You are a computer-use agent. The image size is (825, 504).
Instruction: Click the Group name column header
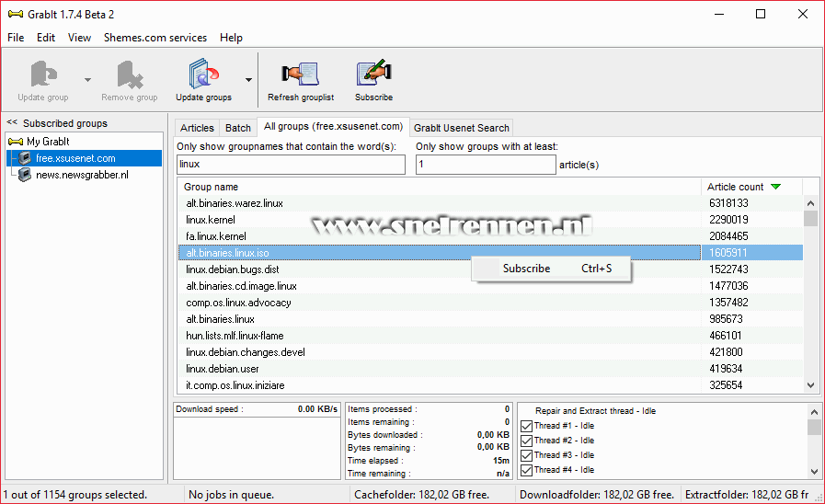(x=440, y=187)
